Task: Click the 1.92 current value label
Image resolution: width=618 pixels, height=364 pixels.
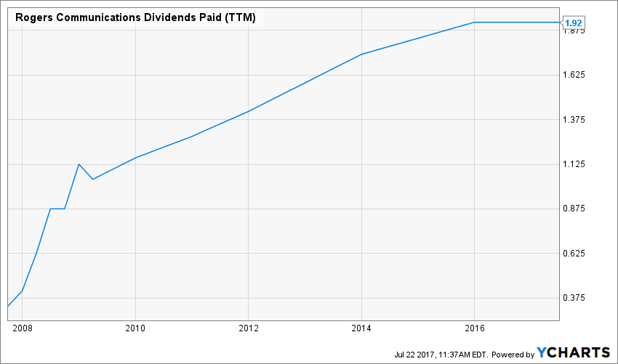Action: [x=574, y=23]
